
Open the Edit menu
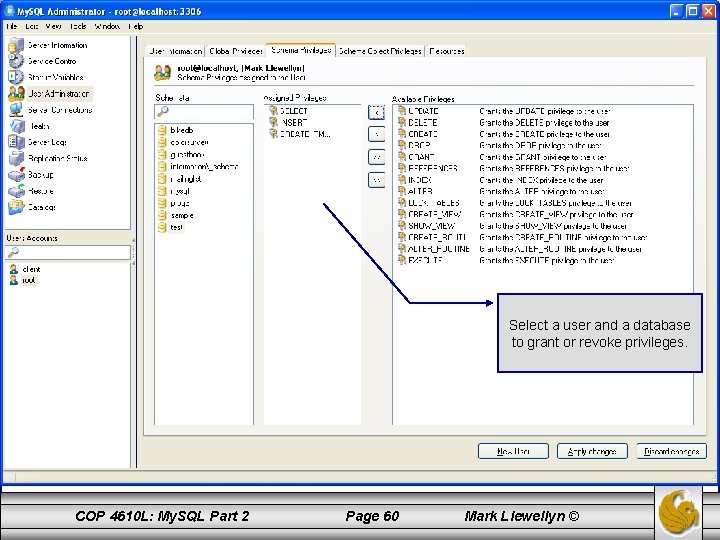coord(32,26)
